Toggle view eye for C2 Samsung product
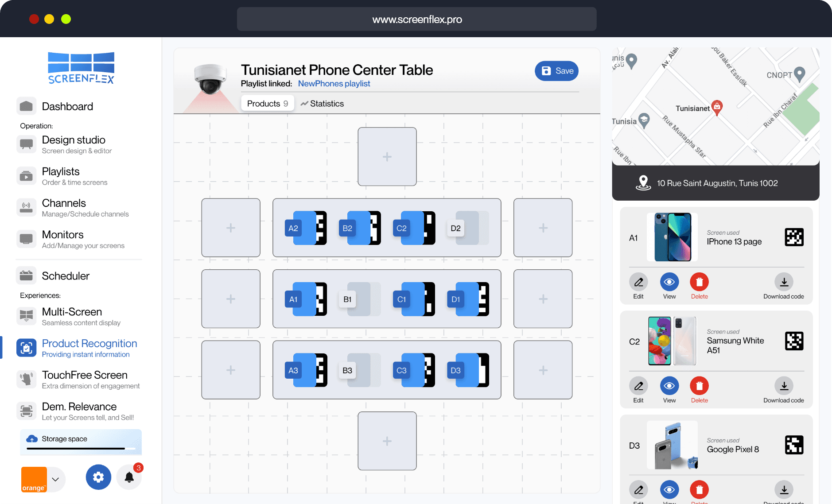Screen dimensions: 832x504 click(669, 386)
